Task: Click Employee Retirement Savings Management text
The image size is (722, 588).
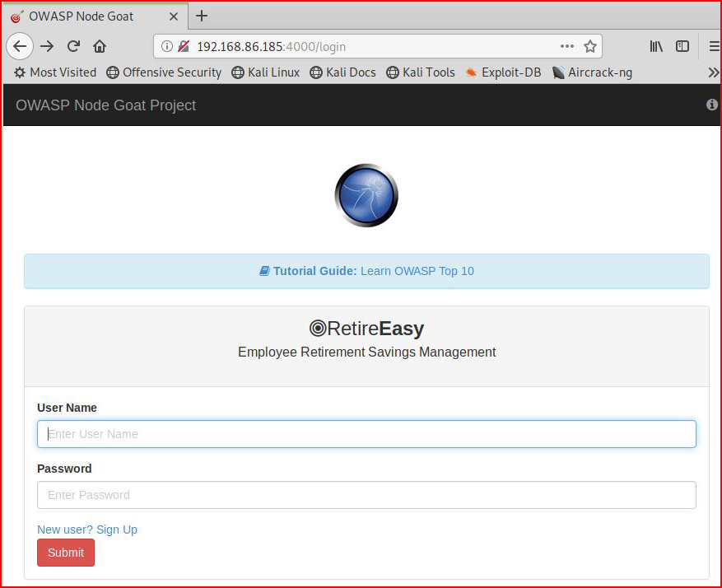Action: (x=366, y=352)
